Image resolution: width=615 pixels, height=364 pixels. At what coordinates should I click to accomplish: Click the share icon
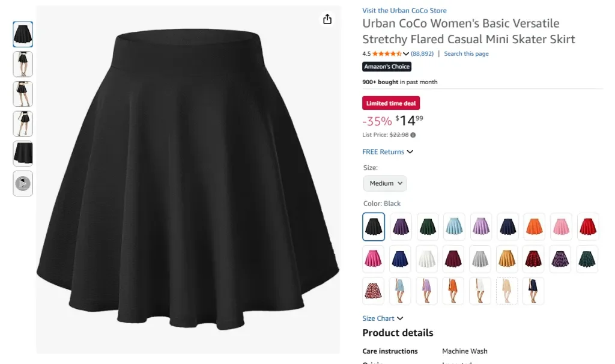(x=327, y=19)
